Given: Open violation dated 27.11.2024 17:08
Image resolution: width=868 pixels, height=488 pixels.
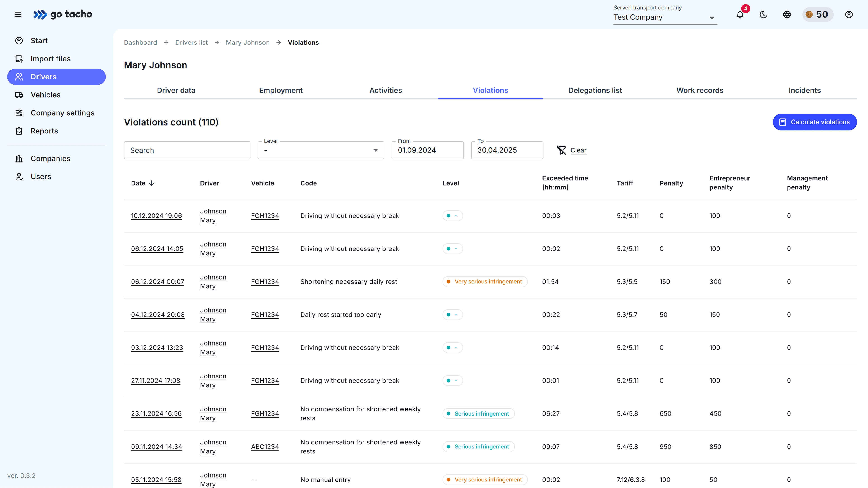Looking at the screenshot, I should click(x=156, y=381).
